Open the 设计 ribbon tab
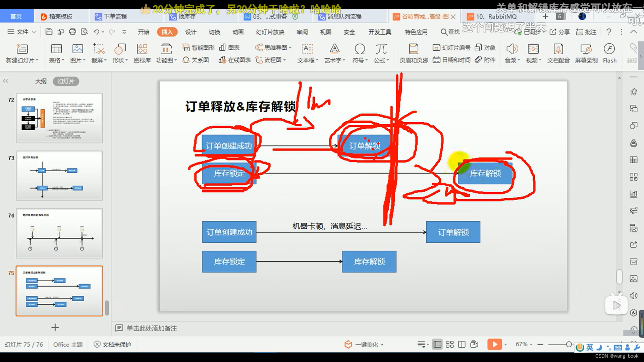 [191, 32]
